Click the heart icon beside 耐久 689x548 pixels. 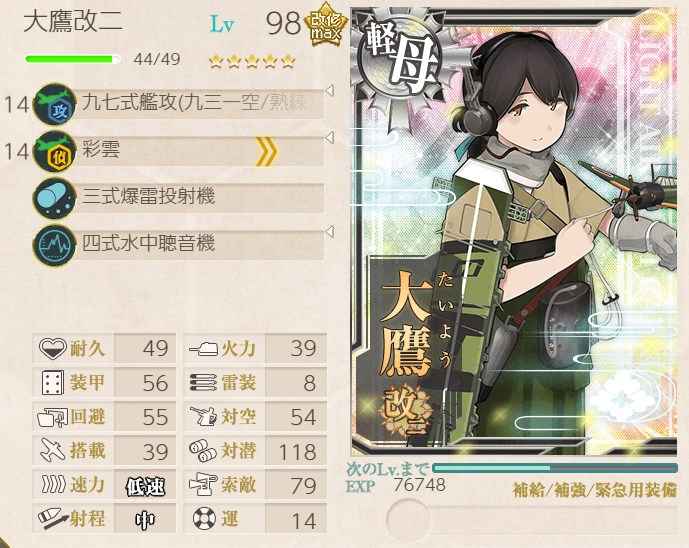(x=52, y=348)
